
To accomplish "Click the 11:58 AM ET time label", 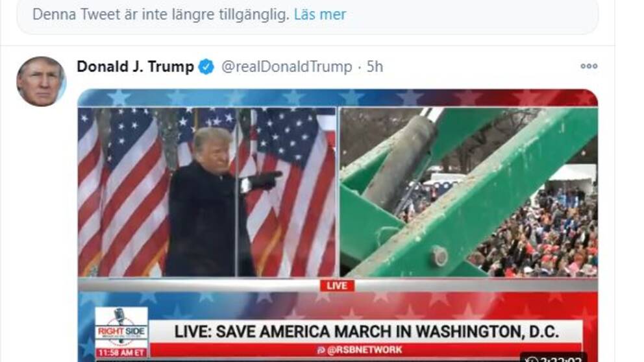I will coord(121,352).
